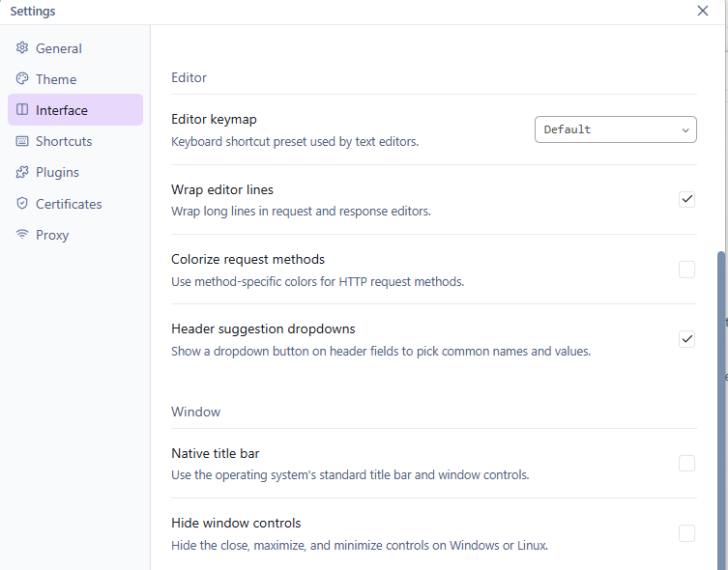Disable the Wrap editor lines checkbox
This screenshot has width=728, height=570.
(x=686, y=199)
